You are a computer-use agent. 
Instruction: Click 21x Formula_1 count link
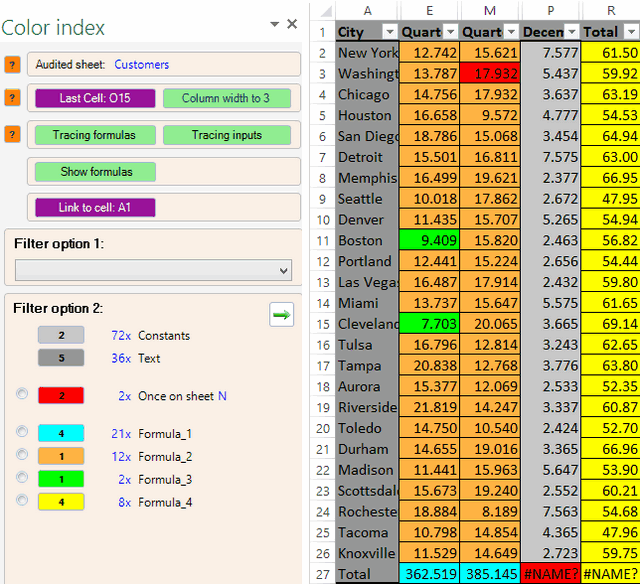click(x=121, y=433)
